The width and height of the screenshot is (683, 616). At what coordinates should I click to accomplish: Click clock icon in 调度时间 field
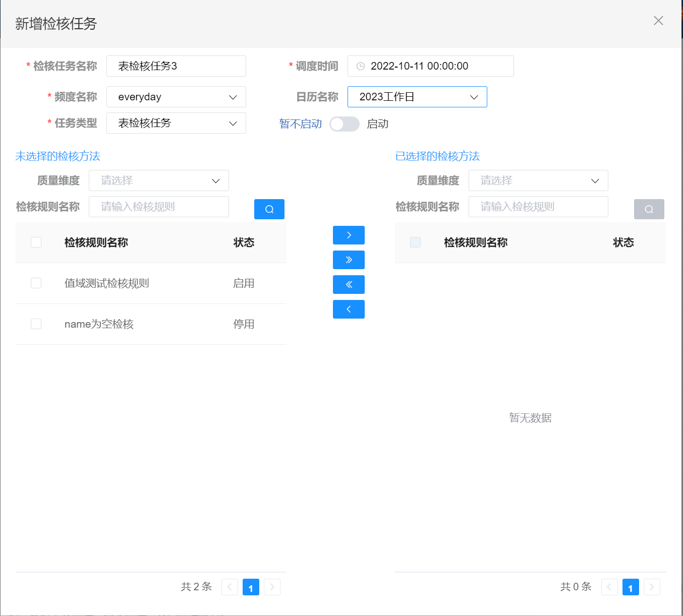361,66
